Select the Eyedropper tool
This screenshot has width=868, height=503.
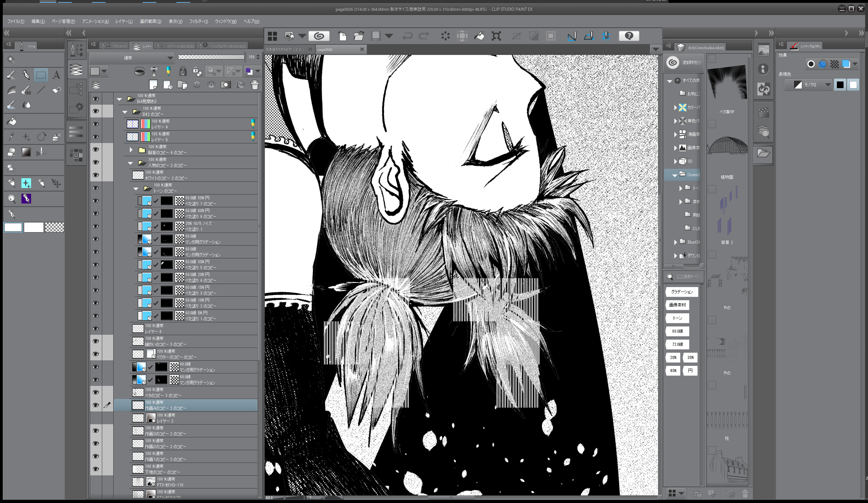coord(11,137)
